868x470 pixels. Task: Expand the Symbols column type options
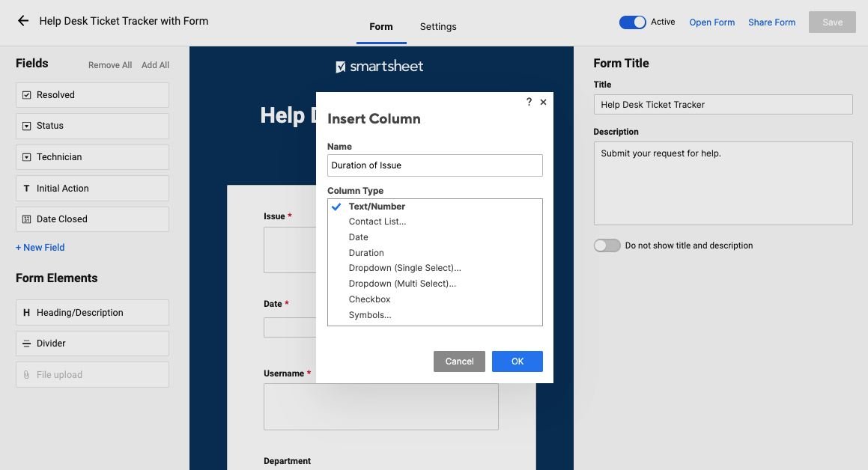tap(371, 314)
